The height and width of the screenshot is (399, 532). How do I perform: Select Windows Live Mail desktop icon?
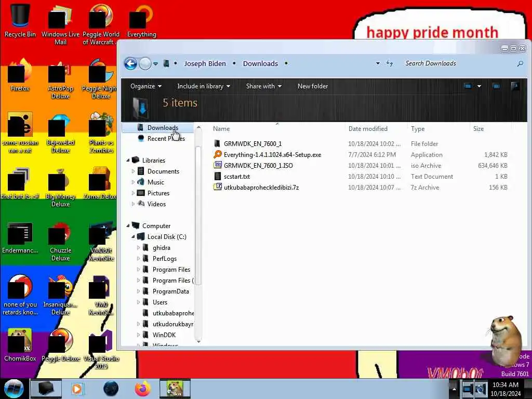pos(60,24)
